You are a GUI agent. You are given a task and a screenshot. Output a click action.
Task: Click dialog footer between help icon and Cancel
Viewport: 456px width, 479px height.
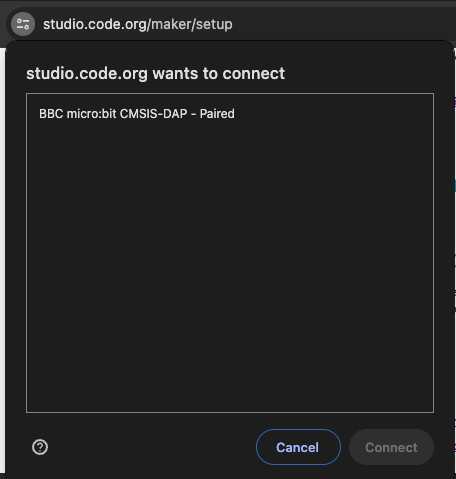152,447
